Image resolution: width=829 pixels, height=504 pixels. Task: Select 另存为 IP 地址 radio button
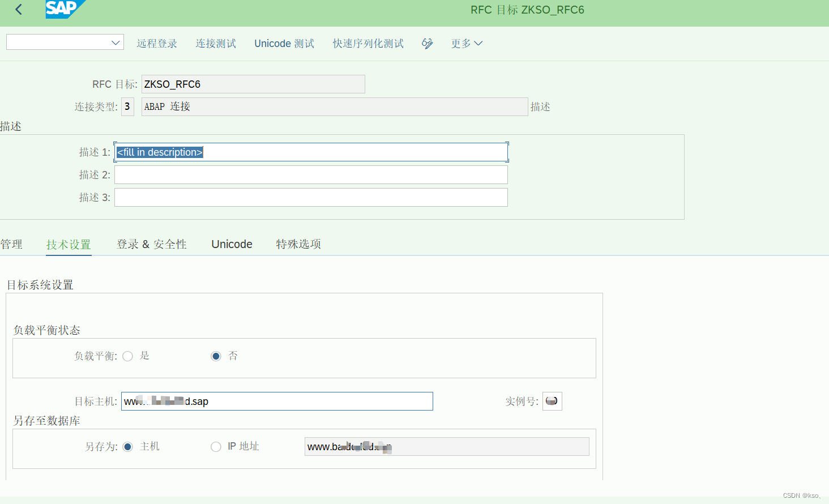pyautogui.click(x=216, y=447)
